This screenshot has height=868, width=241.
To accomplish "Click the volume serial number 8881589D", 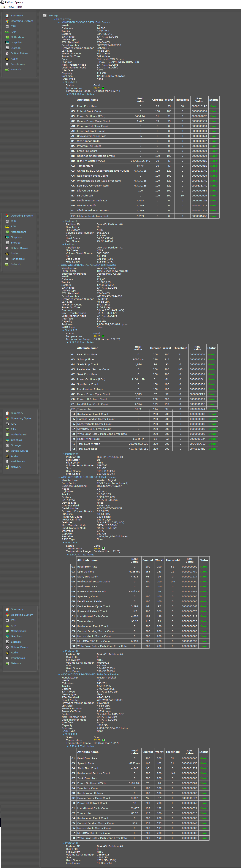I will pyautogui.click(x=103, y=253).
